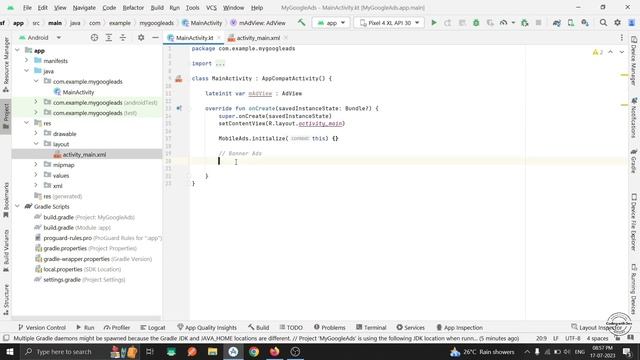Open the Profiler tool window
The width and height of the screenshot is (640, 360).
pyautogui.click(x=117, y=327)
